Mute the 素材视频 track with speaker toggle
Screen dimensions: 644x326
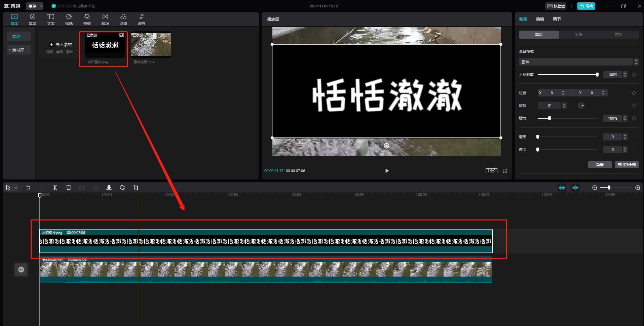(21, 269)
